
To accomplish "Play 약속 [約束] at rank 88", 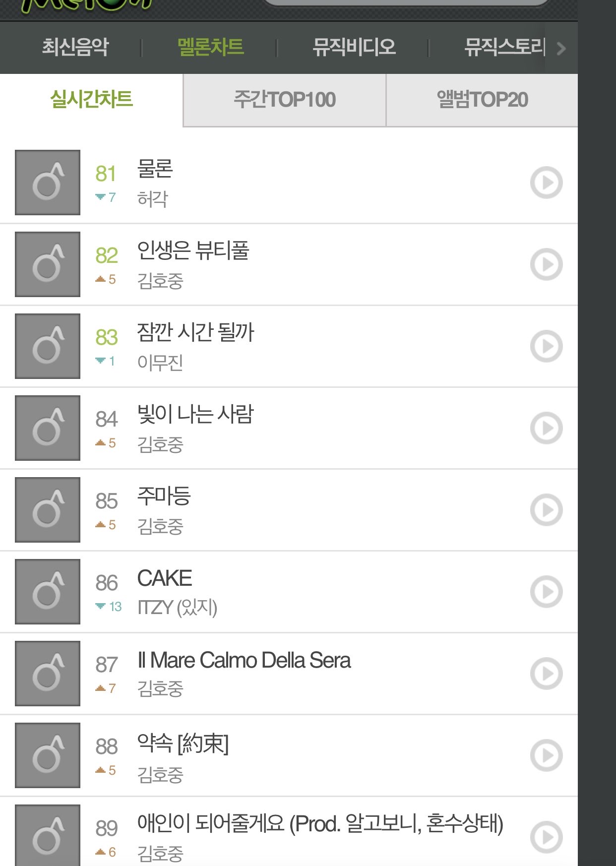I will [546, 755].
